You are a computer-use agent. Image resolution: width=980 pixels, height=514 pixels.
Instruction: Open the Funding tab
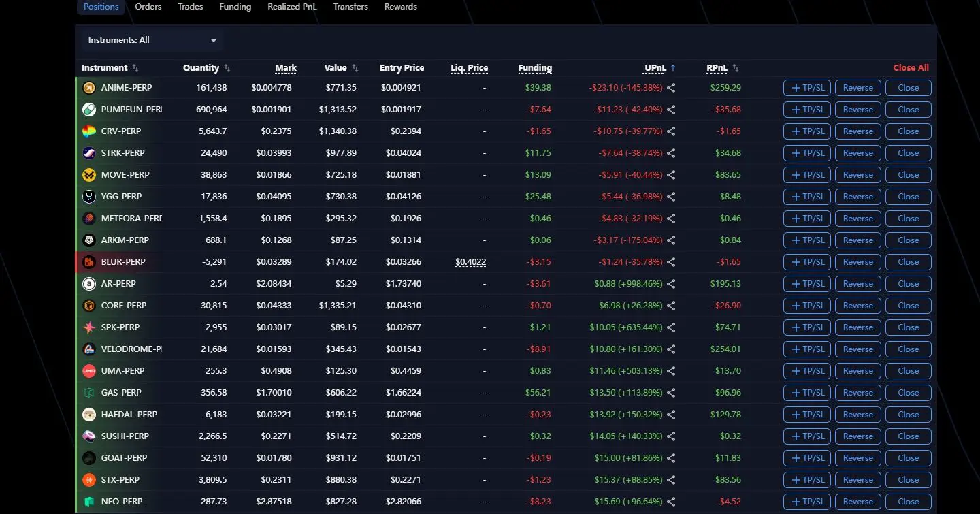[235, 7]
